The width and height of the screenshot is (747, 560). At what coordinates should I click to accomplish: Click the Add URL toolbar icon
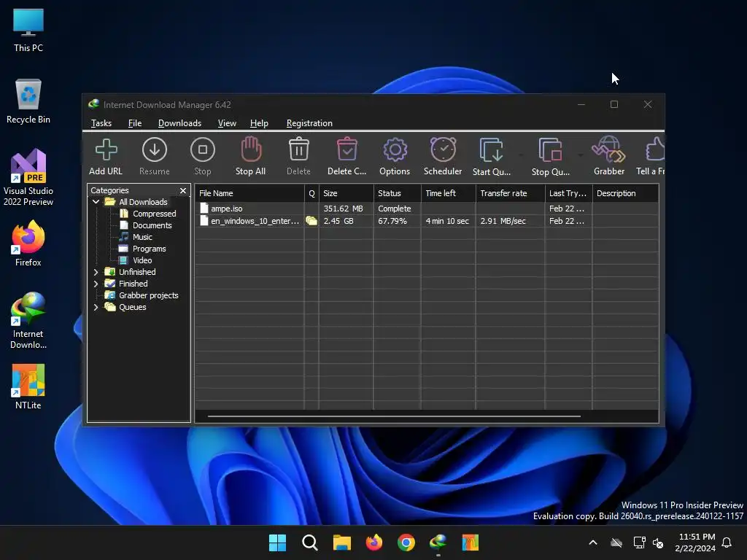point(106,156)
